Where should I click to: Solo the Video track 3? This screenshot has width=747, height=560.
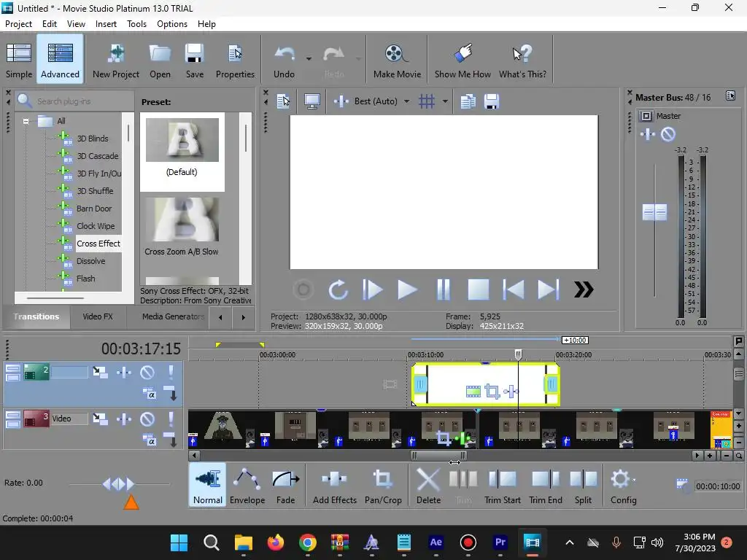coord(171,419)
